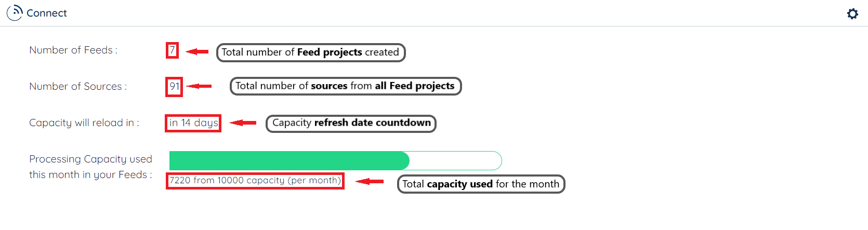Open settings with the gear icon

pyautogui.click(x=852, y=13)
